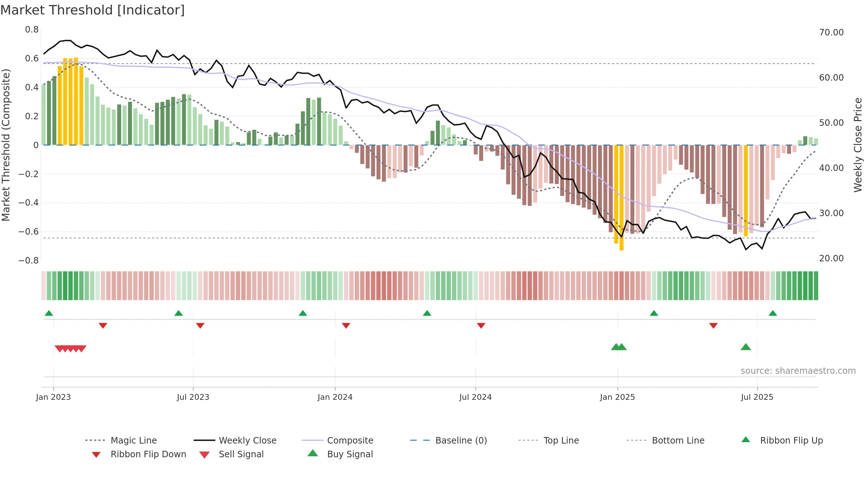Click the Jan 2025 axis label
This screenshot has width=868, height=488.
pyautogui.click(x=617, y=397)
